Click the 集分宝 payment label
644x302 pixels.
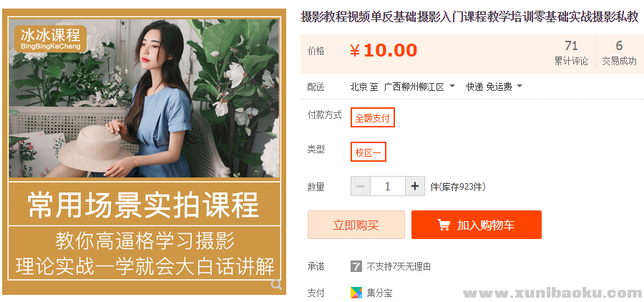pyautogui.click(x=379, y=293)
